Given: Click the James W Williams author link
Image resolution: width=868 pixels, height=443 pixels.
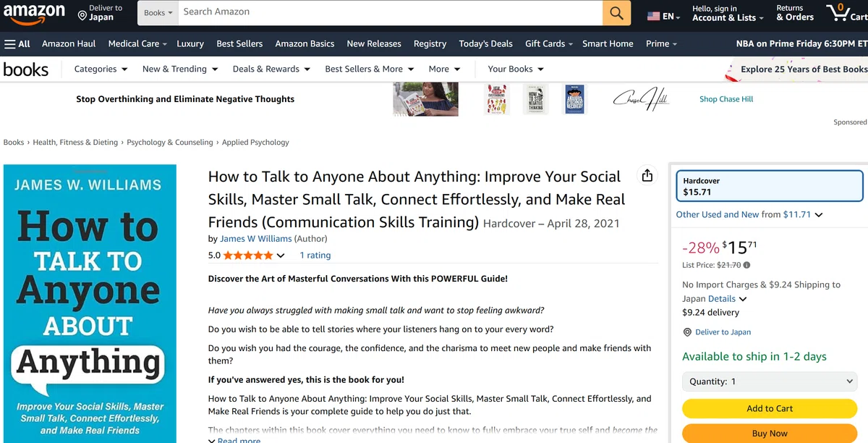Looking at the screenshot, I should click(256, 238).
